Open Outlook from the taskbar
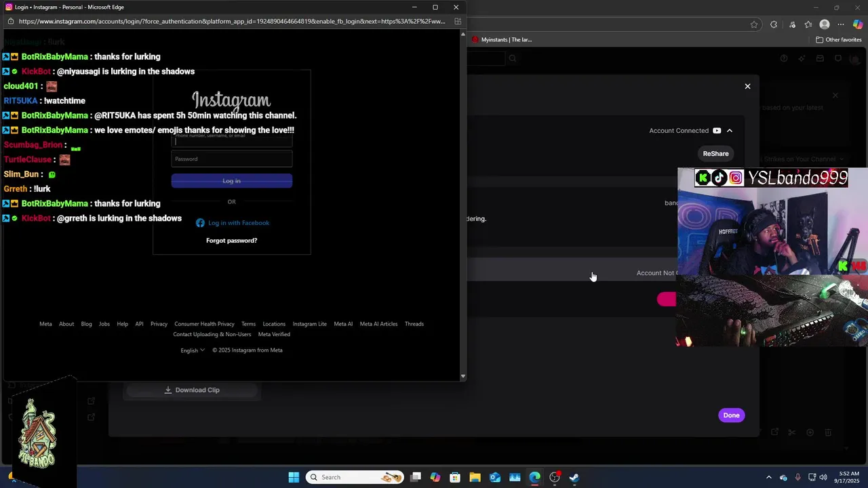This screenshot has height=488, width=868. point(495,477)
